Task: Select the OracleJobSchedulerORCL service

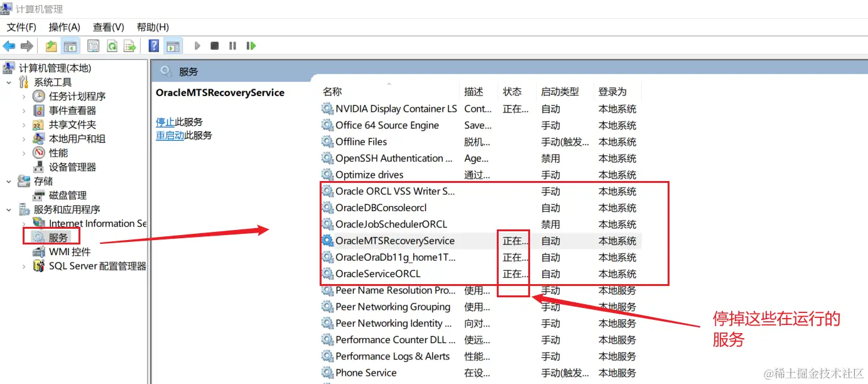Action: tap(391, 224)
